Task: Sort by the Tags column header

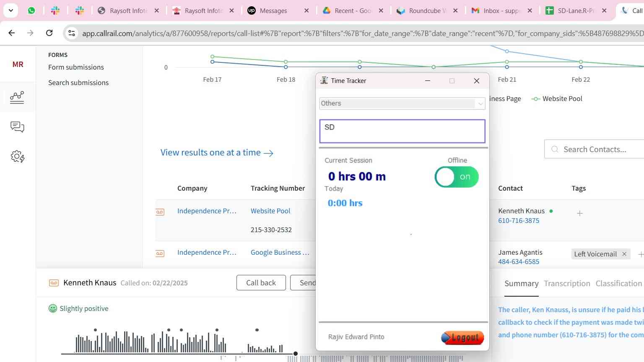Action: [x=579, y=188]
